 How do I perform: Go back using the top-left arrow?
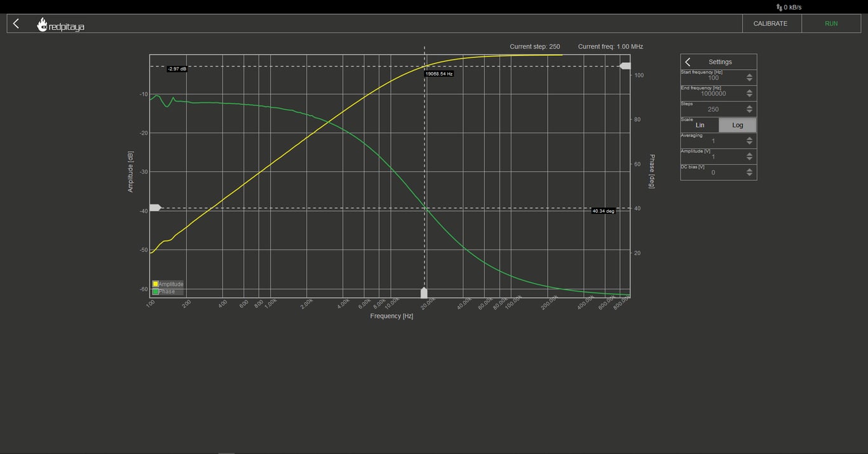16,23
